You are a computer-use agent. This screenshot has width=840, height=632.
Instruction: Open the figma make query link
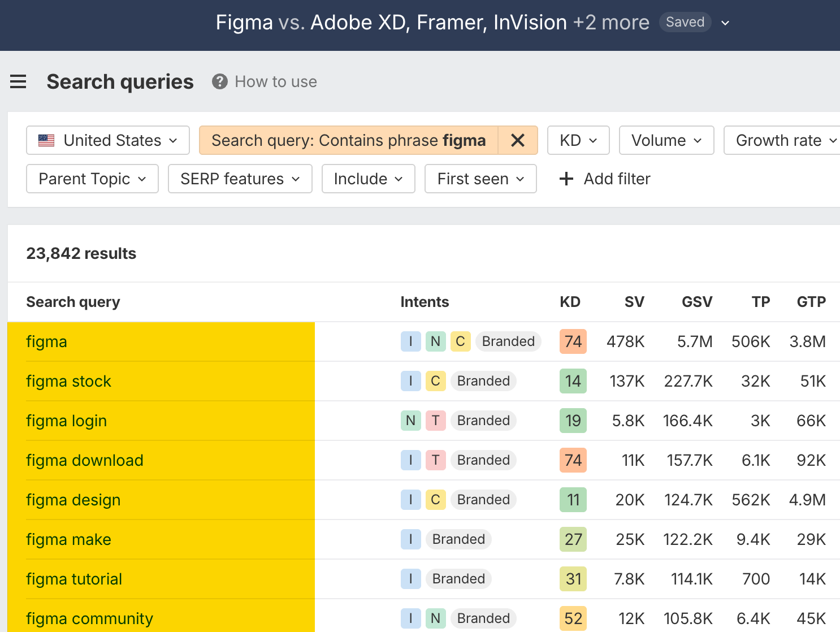coord(68,539)
